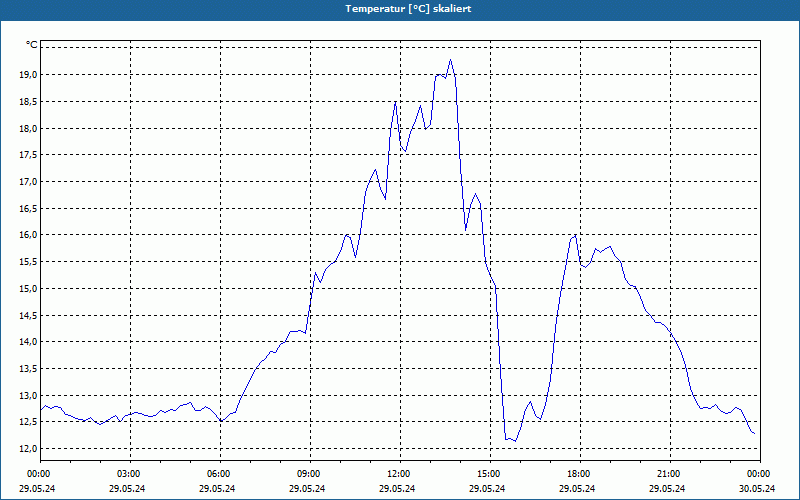Select the 18:00 time axis label
Image resolution: width=800 pixels, height=500 pixels.
[578, 474]
